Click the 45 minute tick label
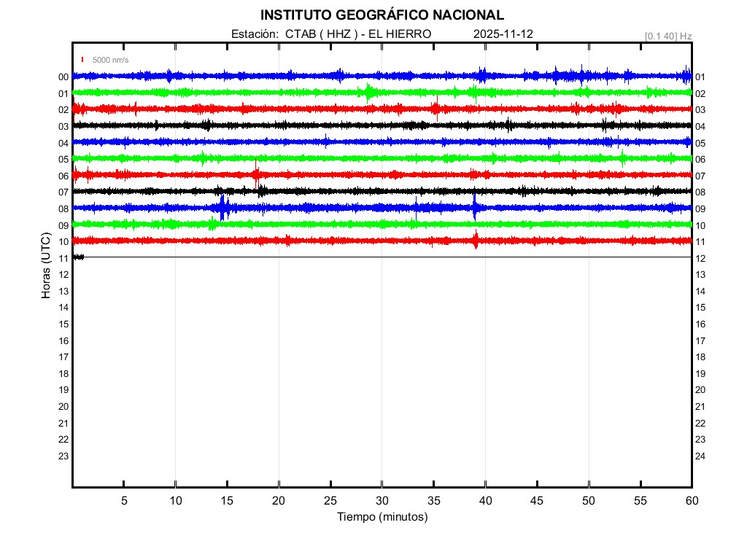The height and width of the screenshot is (560, 747). click(537, 500)
